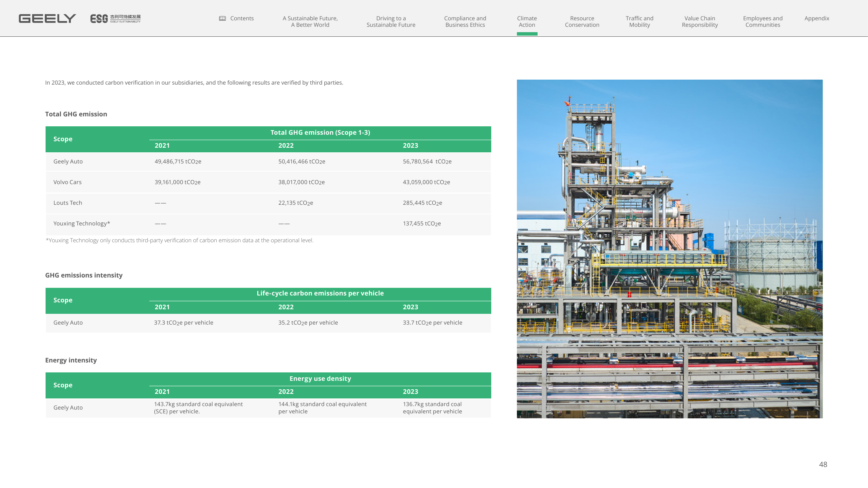
Task: Select Geely Auto 2023 value 56,780,564 tCO2e
Action: point(427,162)
